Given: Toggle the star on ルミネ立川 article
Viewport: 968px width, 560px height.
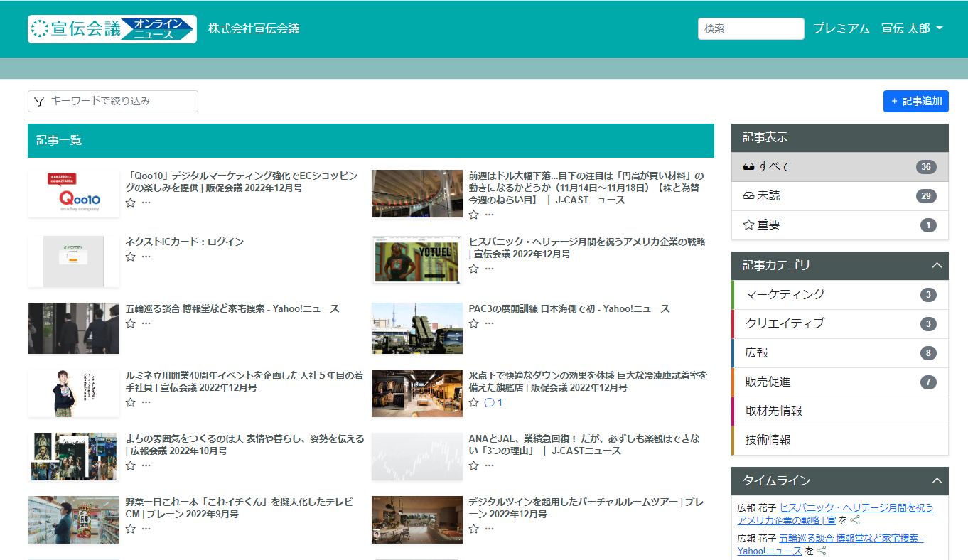Looking at the screenshot, I should pos(130,402).
